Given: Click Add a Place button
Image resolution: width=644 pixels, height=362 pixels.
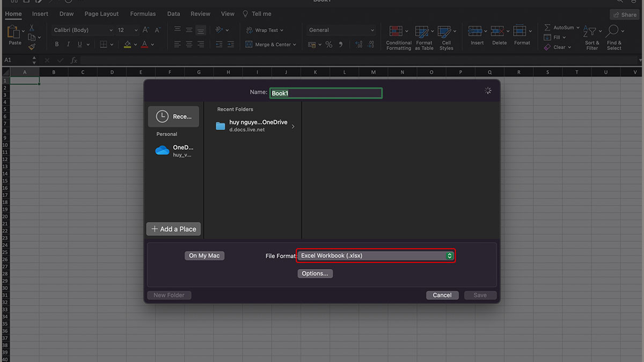Looking at the screenshot, I should pos(174,229).
